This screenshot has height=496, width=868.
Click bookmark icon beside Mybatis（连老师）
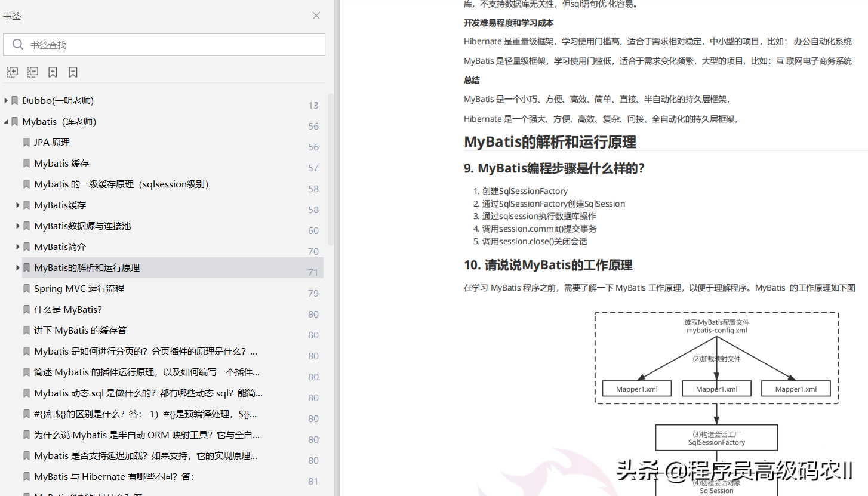15,122
